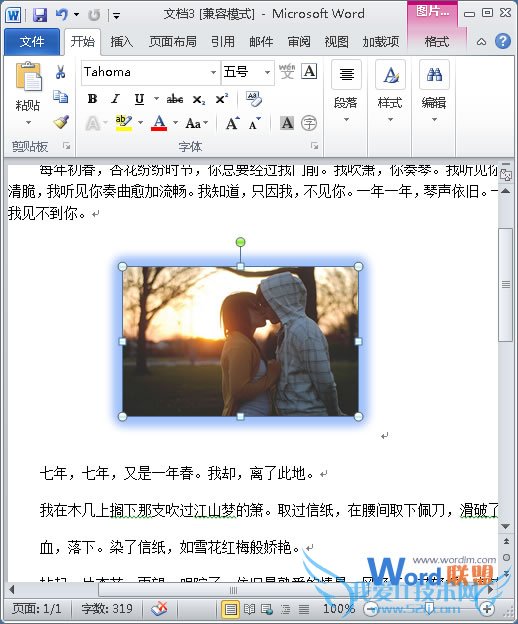Expand highlight color options arrow
The image size is (518, 624).
(x=140, y=123)
